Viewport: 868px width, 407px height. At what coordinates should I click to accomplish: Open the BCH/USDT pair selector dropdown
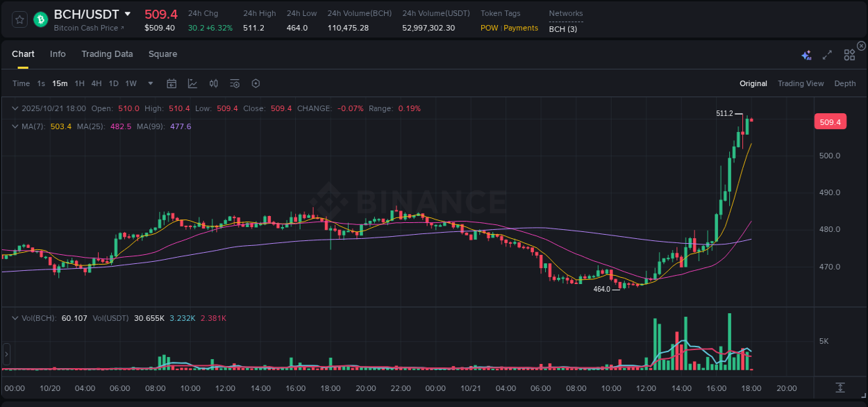tap(128, 13)
